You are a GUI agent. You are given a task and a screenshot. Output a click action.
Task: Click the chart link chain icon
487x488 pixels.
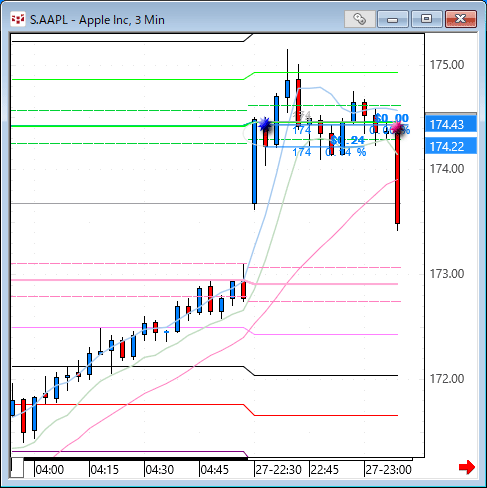359,19
